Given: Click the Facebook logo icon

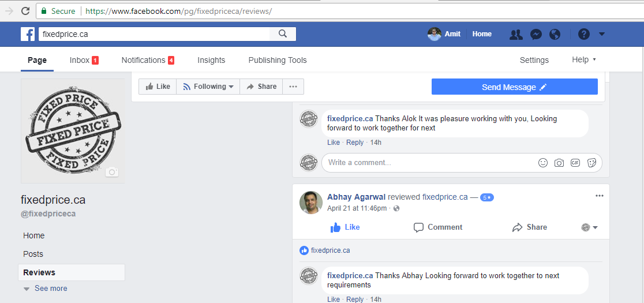Looking at the screenshot, I should click(28, 34).
